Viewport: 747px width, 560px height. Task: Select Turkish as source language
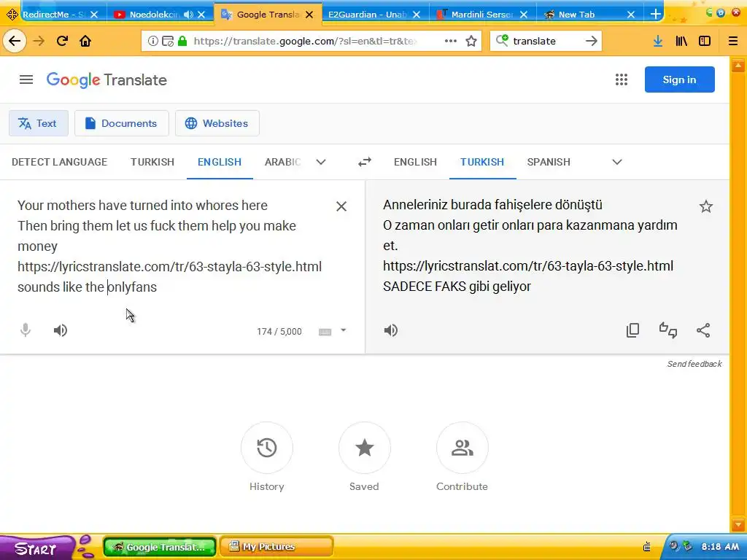pyautogui.click(x=152, y=163)
